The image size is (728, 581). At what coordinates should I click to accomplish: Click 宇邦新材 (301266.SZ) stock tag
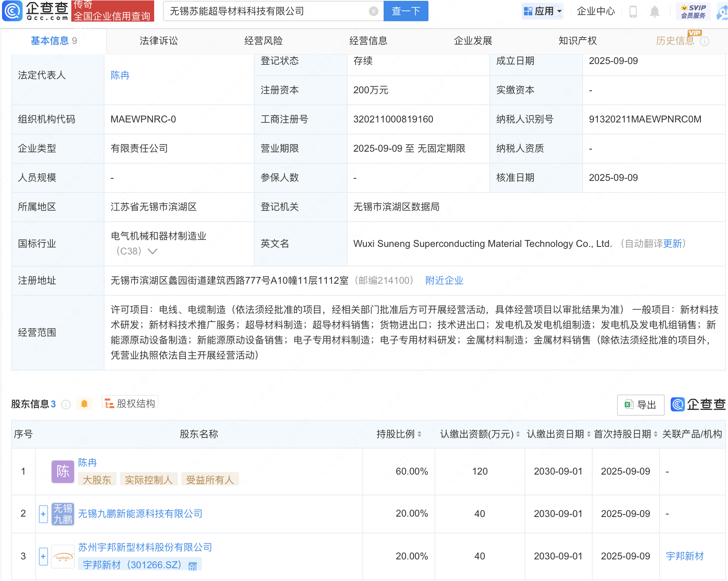tap(140, 565)
